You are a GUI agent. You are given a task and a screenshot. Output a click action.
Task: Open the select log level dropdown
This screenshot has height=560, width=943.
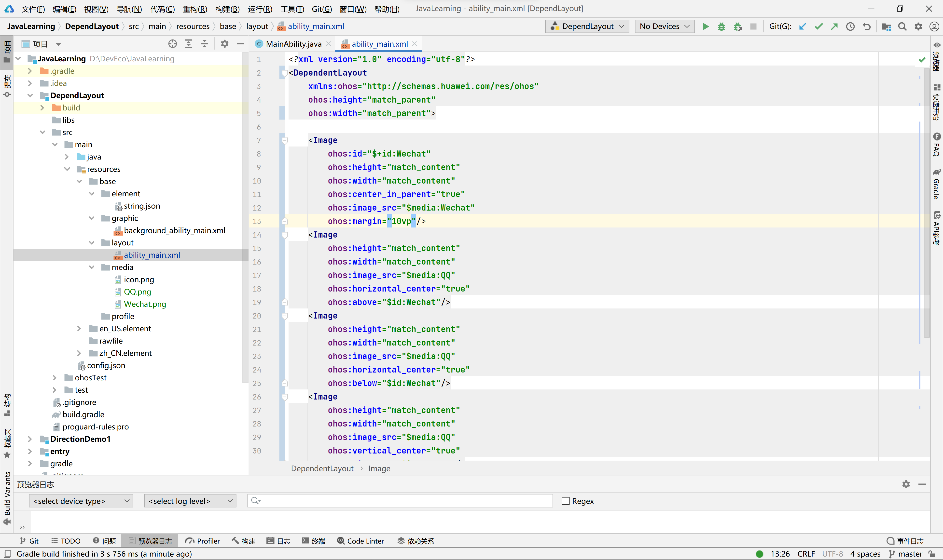click(190, 501)
